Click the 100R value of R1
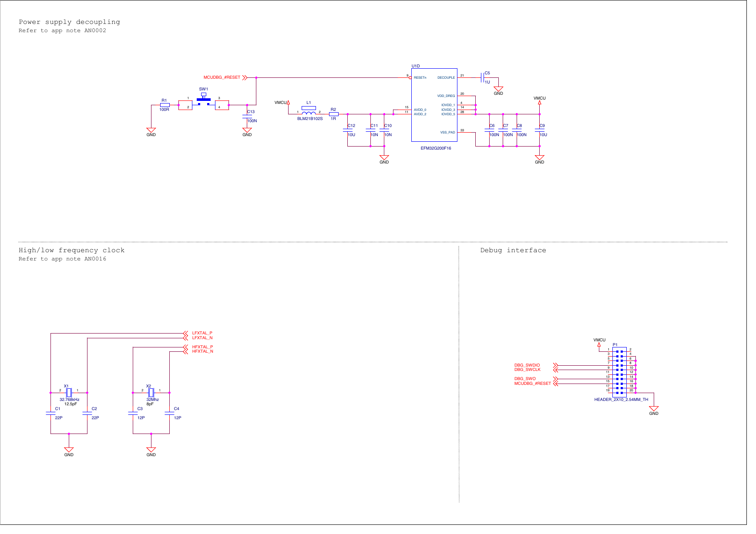 click(x=164, y=110)
